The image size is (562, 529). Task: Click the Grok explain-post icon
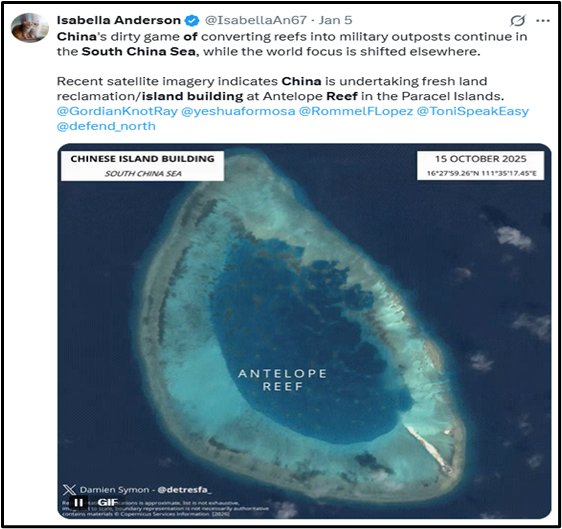[x=518, y=20]
